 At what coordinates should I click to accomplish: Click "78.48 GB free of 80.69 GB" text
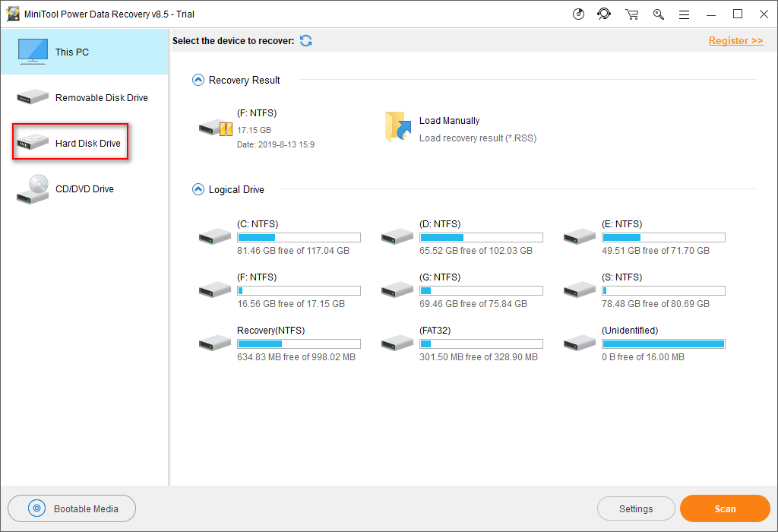point(656,304)
